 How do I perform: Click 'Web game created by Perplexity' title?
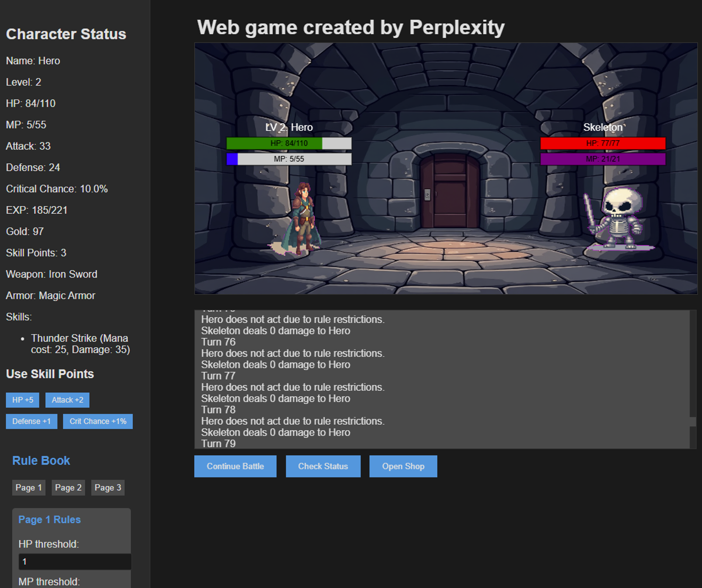tap(351, 27)
